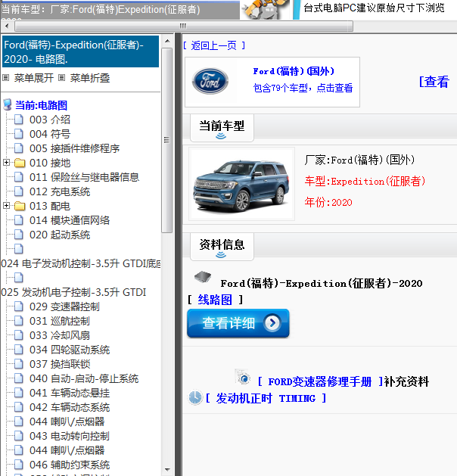This screenshot has width=457, height=476.
Task: Click the clock icon before 发动机正时 TIMING
Action: pos(194,397)
